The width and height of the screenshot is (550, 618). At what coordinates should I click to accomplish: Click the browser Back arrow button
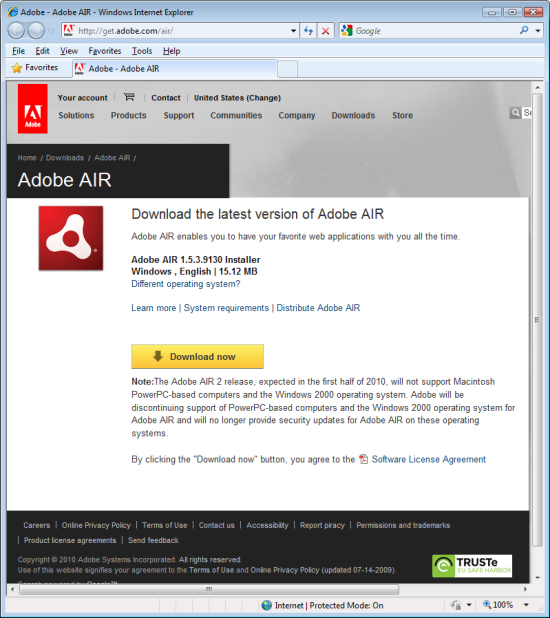pos(16,31)
